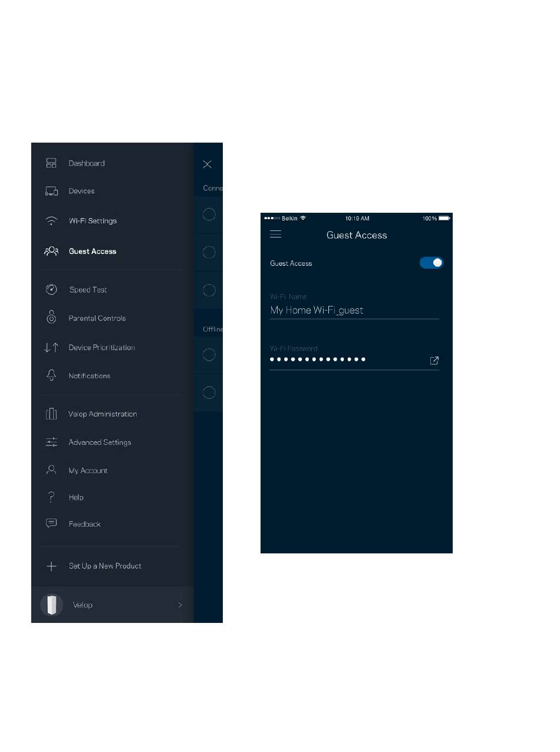Select Guest Access menu item

[93, 251]
